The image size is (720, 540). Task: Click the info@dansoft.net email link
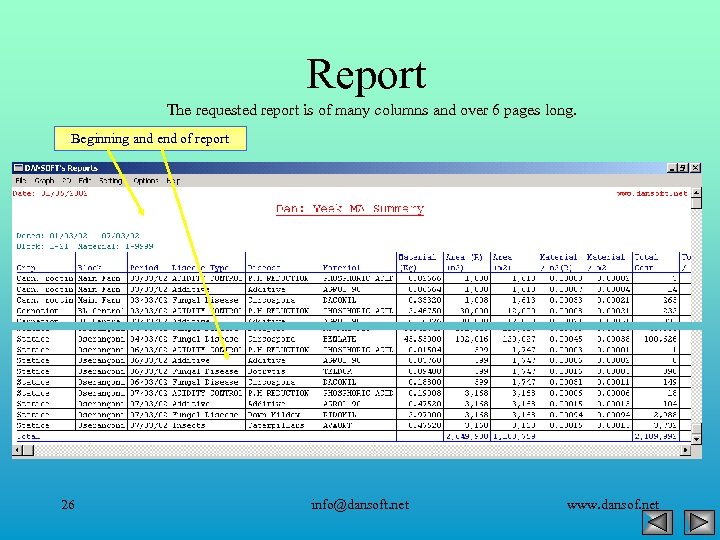360,505
